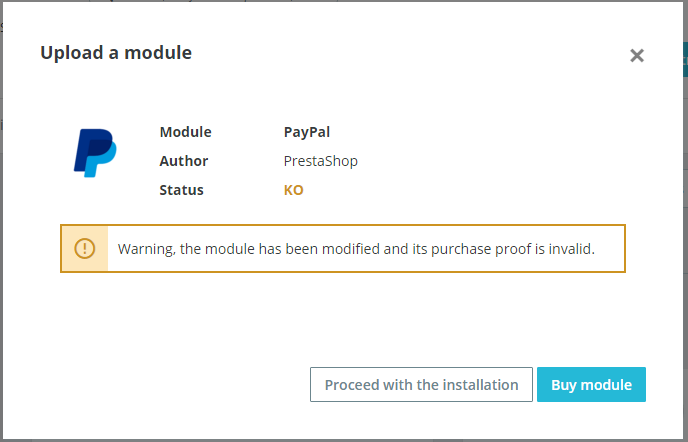The image size is (688, 442).
Task: Close the Upload a module dialog
Action: click(x=636, y=56)
